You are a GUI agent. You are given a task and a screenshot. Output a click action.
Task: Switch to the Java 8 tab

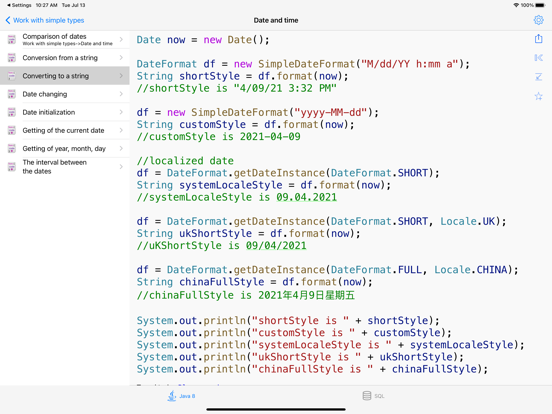tap(181, 396)
